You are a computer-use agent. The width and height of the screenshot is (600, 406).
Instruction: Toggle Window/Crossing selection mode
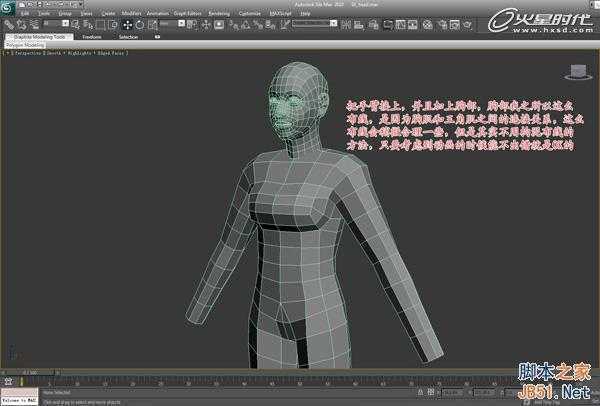coord(113,25)
